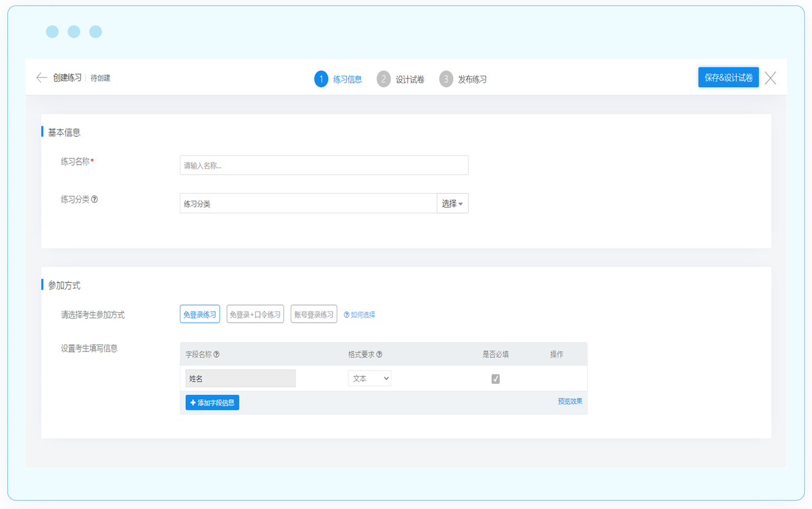Click the 保存&设计试卷 button
The width and height of the screenshot is (812, 509).
tap(728, 78)
